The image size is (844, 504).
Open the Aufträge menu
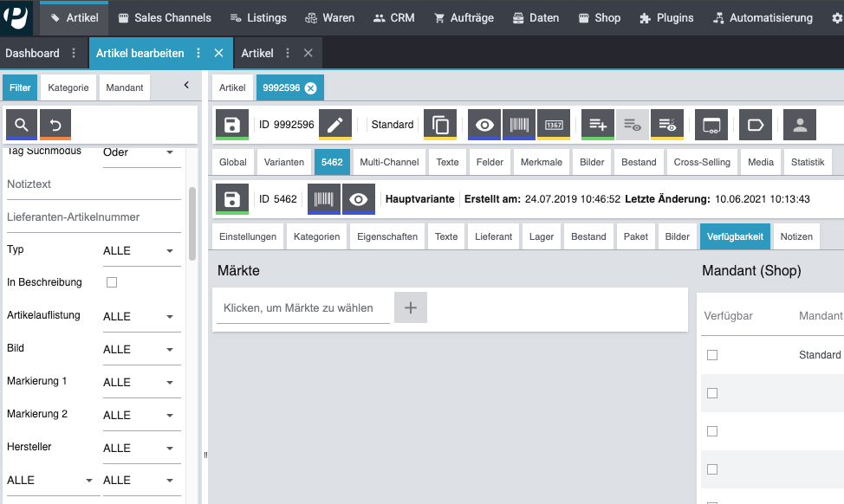click(465, 17)
